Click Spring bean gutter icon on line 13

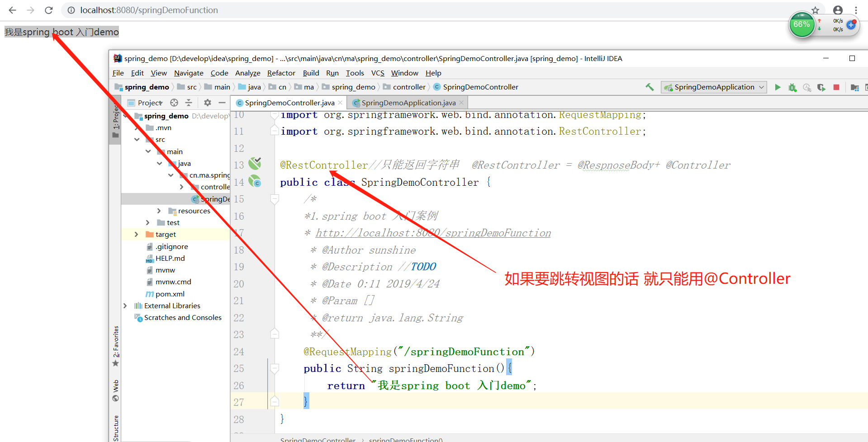(x=255, y=163)
